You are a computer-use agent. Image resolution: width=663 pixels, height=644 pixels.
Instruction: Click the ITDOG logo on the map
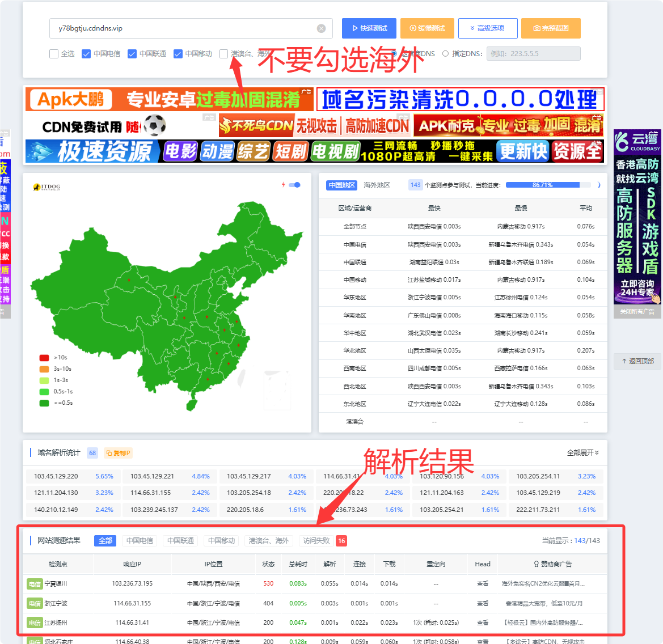point(47,187)
